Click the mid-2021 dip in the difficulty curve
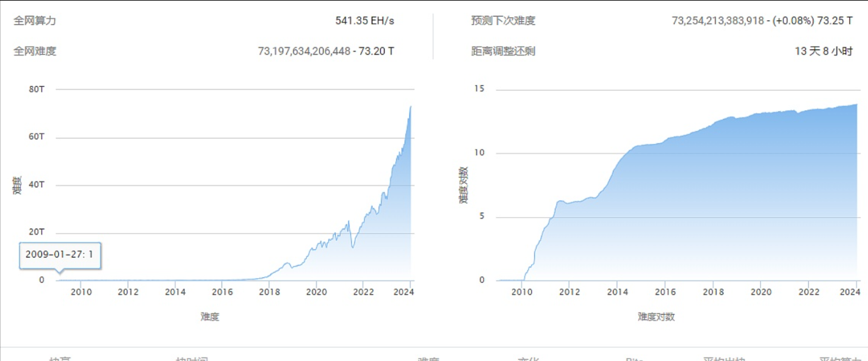This screenshot has height=361, width=868. [x=353, y=246]
